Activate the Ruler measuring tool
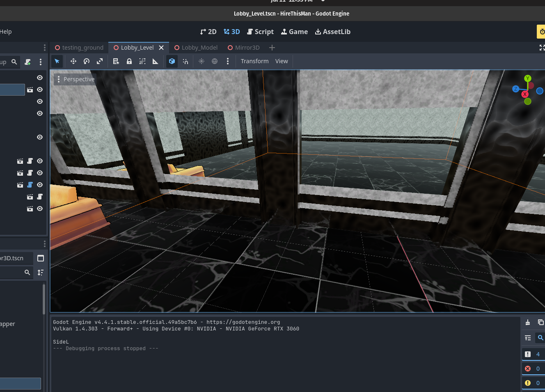This screenshot has width=545, height=392. point(156,61)
